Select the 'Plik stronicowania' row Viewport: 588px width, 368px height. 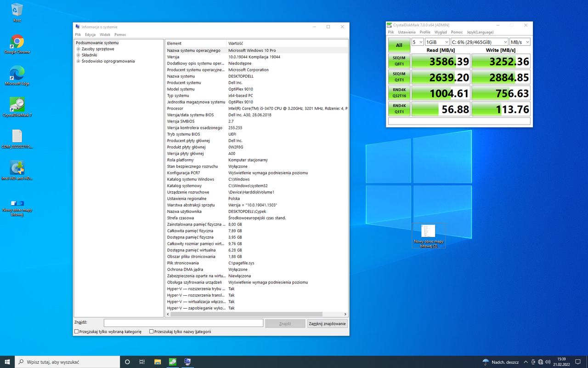(256, 263)
